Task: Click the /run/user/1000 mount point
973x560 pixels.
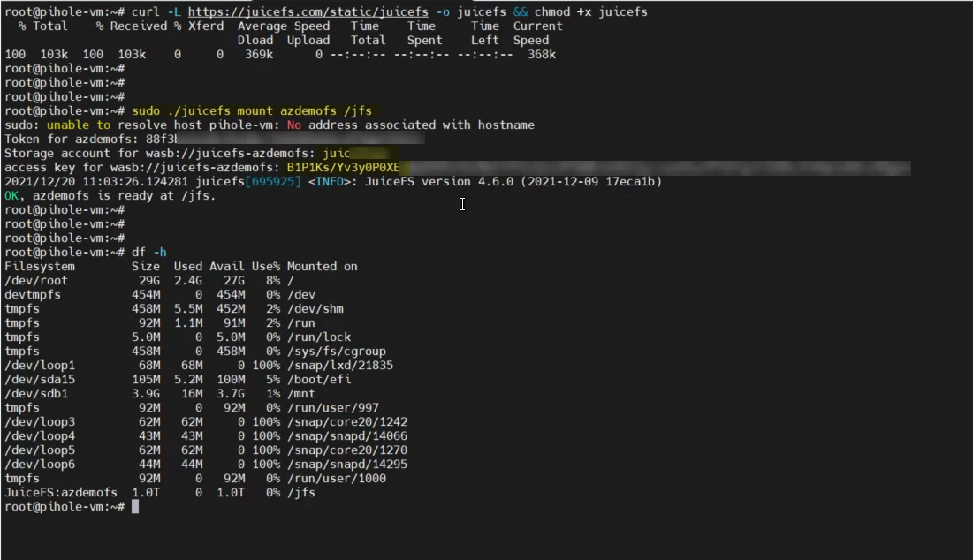Action: click(337, 479)
